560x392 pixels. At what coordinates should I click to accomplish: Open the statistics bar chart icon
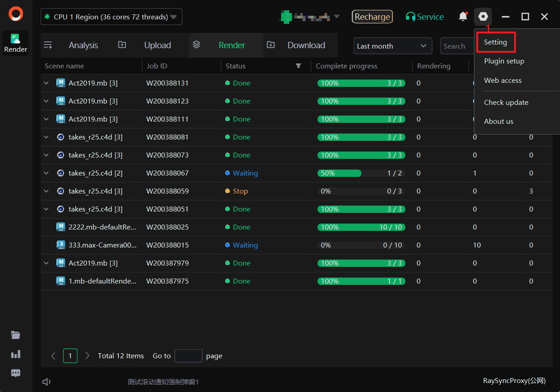(x=16, y=355)
